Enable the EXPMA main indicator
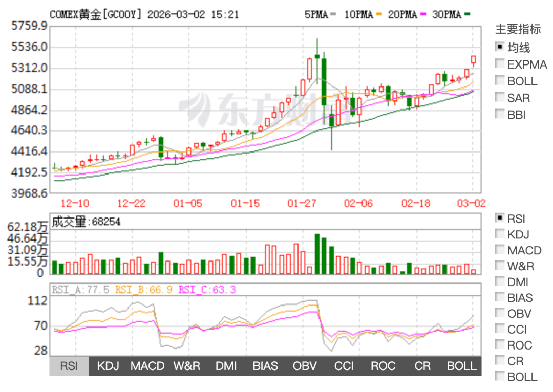This screenshot has height=392, width=553. 500,64
